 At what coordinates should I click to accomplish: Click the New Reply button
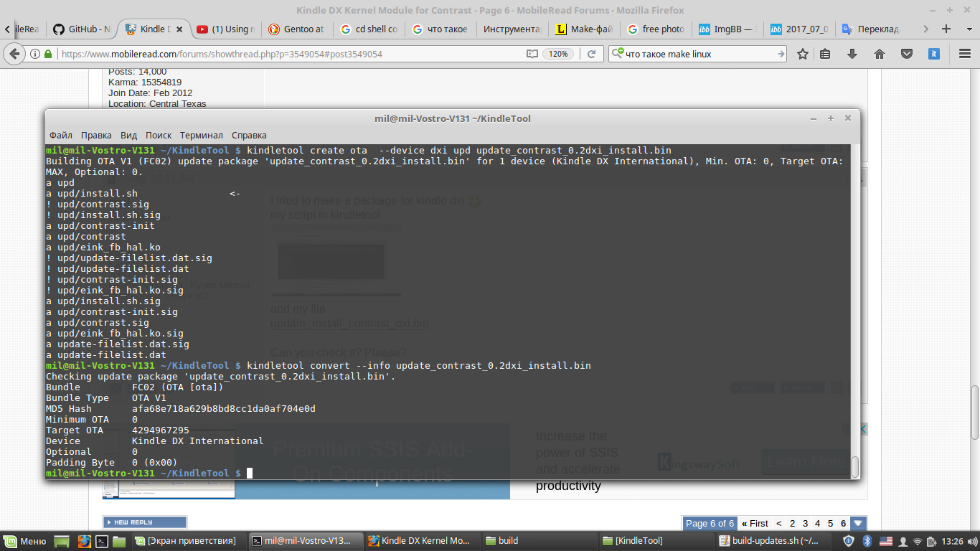tap(145, 522)
